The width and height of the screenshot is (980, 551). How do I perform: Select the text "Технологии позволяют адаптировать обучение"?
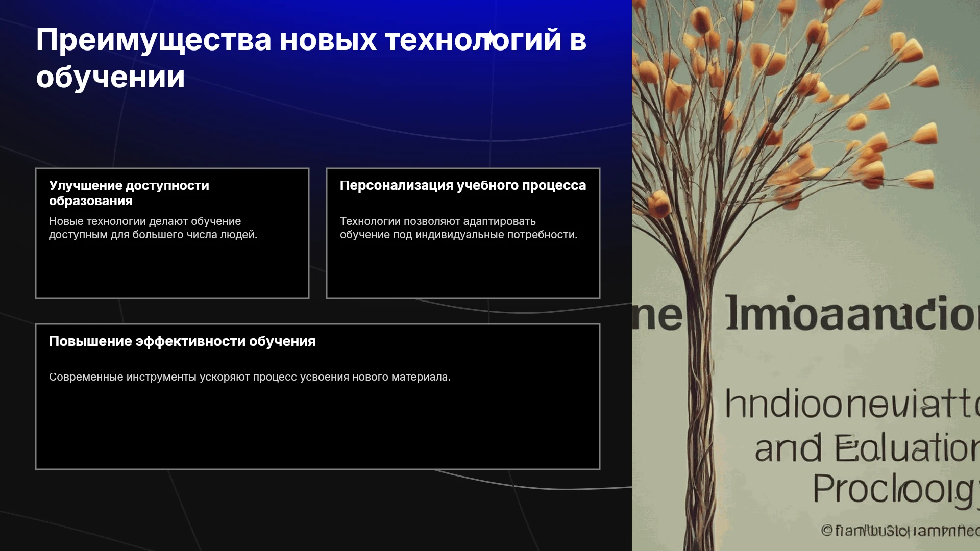coord(458,228)
